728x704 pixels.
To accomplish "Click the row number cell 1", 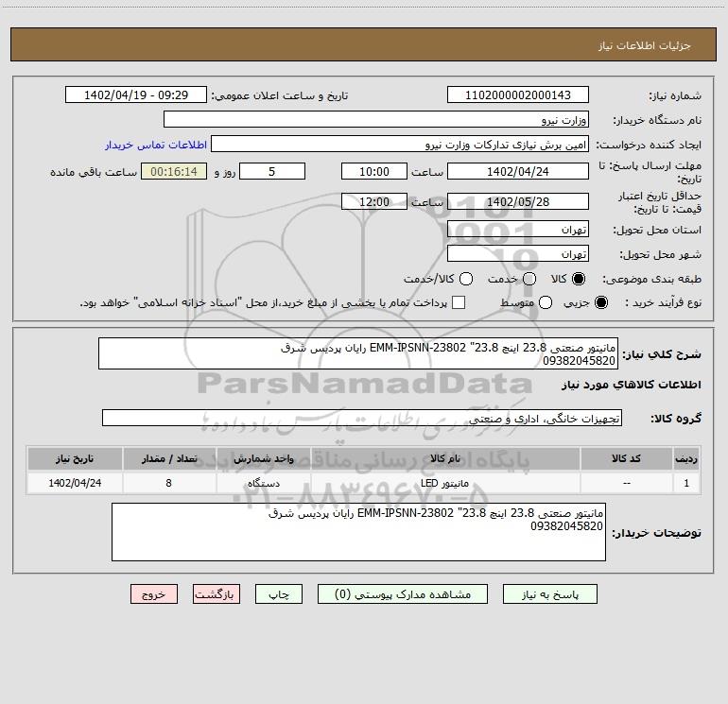I will [x=686, y=483].
